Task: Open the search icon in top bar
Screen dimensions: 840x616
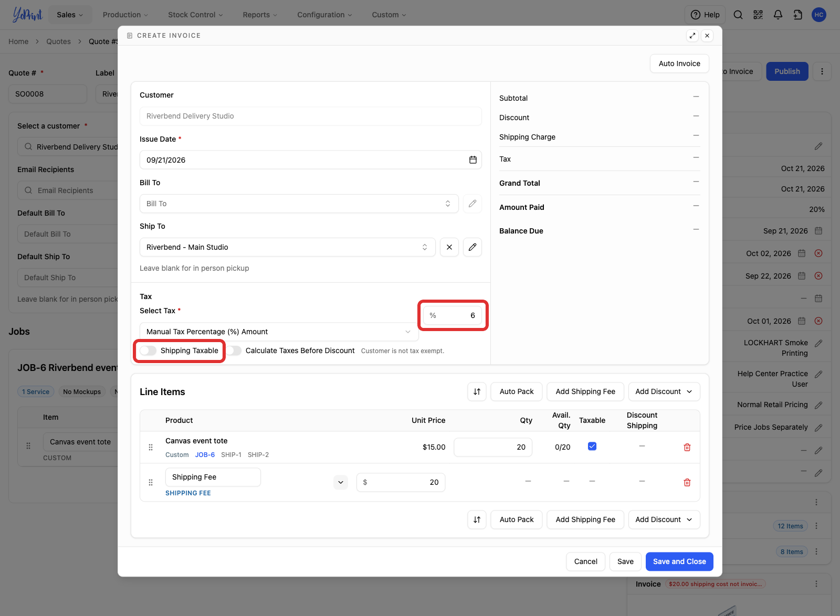Action: point(738,15)
